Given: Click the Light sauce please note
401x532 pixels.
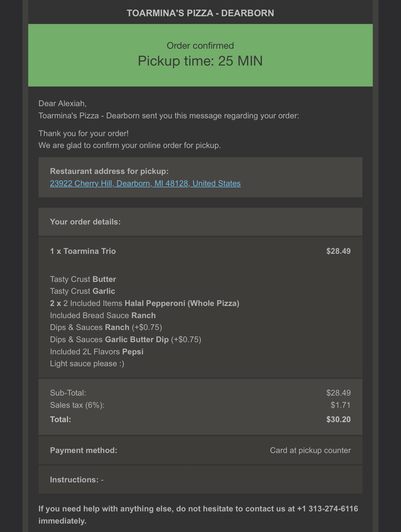Looking at the screenshot, I should pyautogui.click(x=87, y=364).
